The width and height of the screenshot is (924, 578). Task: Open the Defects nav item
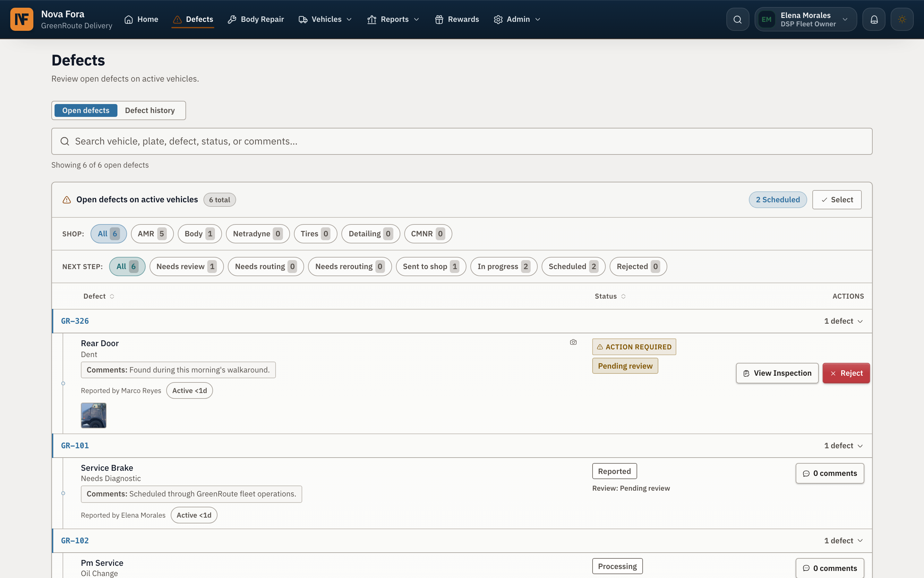pos(193,19)
